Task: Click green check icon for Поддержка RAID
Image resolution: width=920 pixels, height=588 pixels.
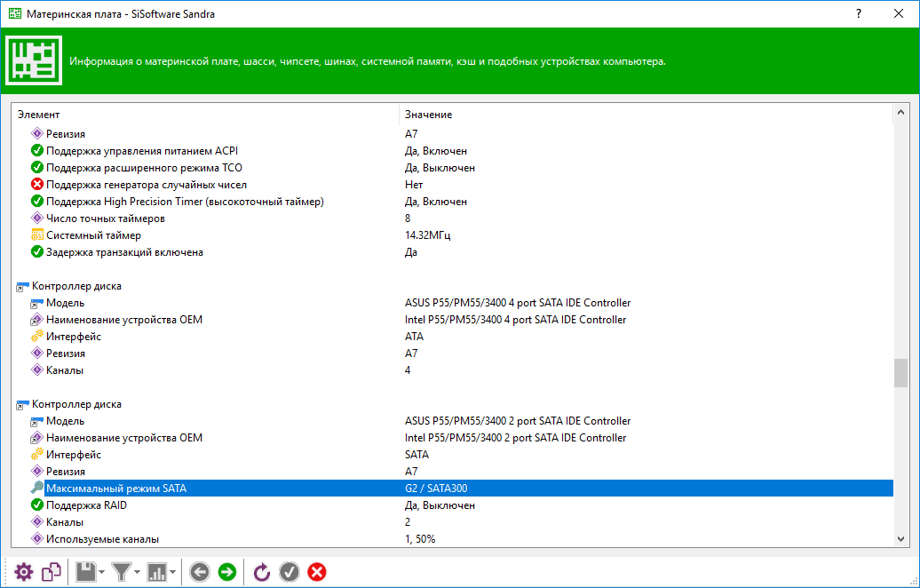Action: (x=37, y=505)
